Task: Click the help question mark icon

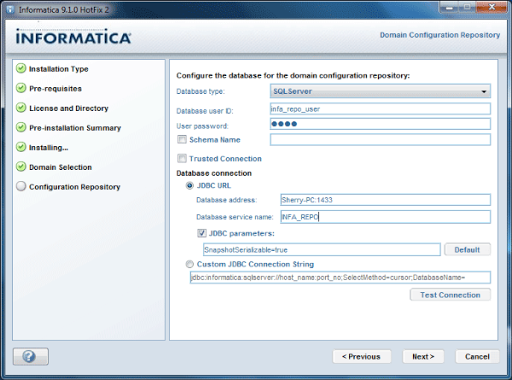Action: click(x=29, y=356)
